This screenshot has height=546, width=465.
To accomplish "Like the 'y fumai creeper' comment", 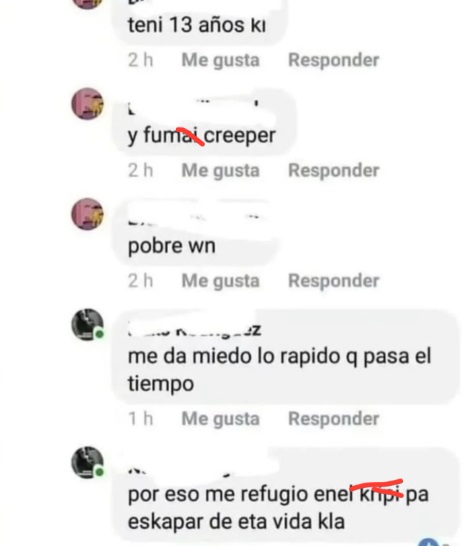I will point(220,171).
